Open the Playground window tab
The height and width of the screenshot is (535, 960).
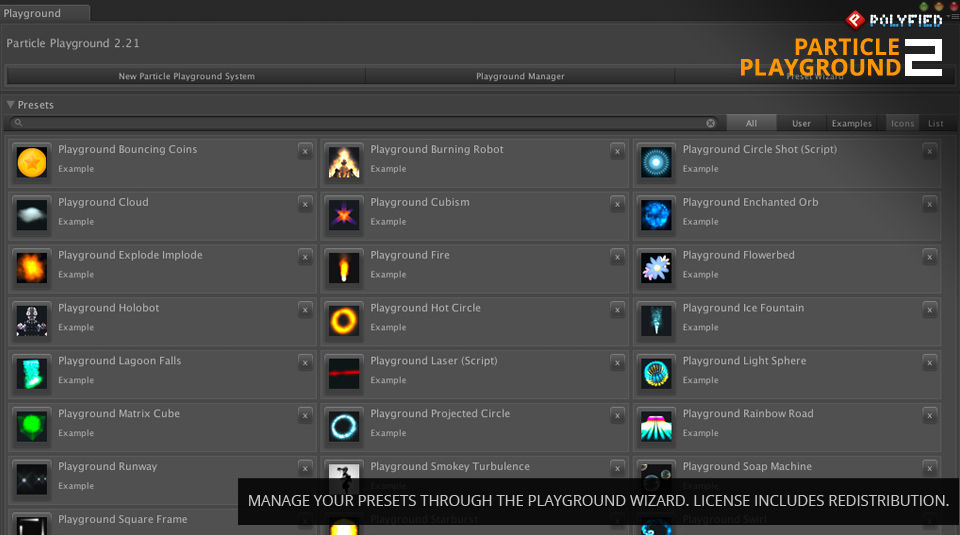tap(45, 13)
